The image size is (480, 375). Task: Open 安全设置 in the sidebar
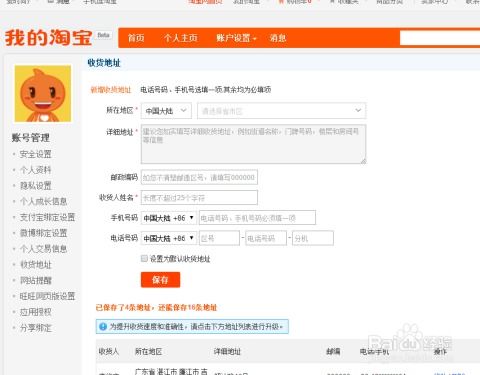pos(35,154)
